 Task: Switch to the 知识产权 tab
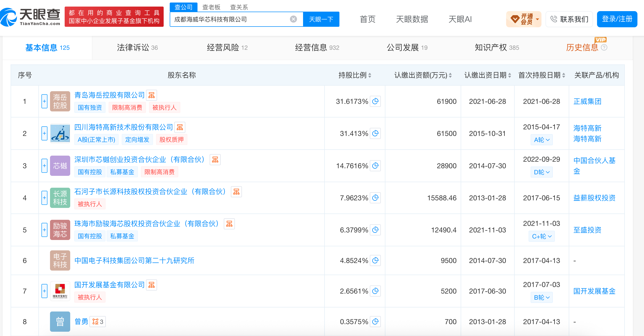497,47
